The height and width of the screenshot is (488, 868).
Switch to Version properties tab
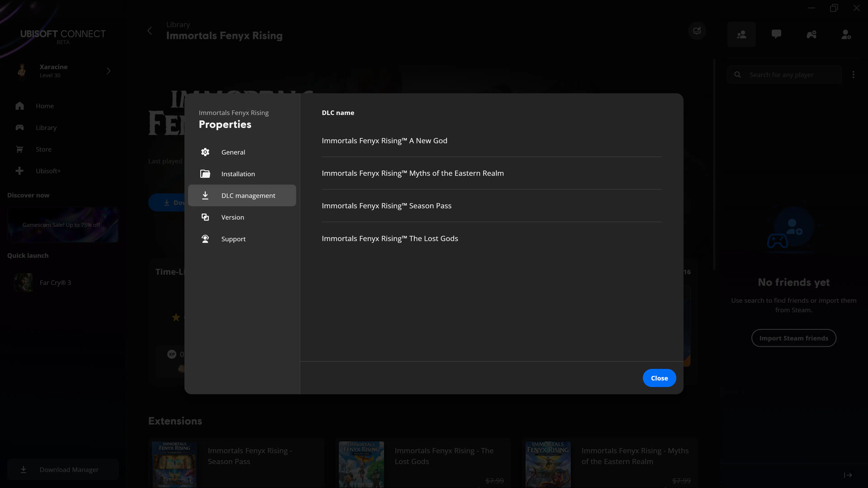(232, 217)
